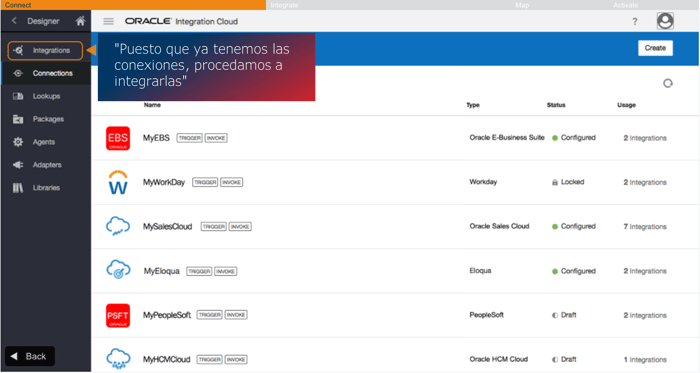Click the Packages folder icon
This screenshot has width=700, height=373.
(x=18, y=119)
